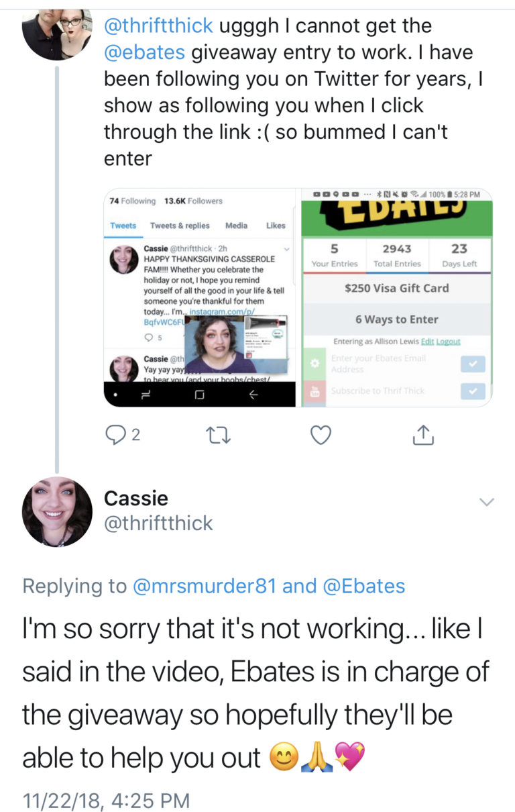The width and height of the screenshot is (515, 812).
Task: Open Cassie's round profile avatar
Action: (x=57, y=511)
